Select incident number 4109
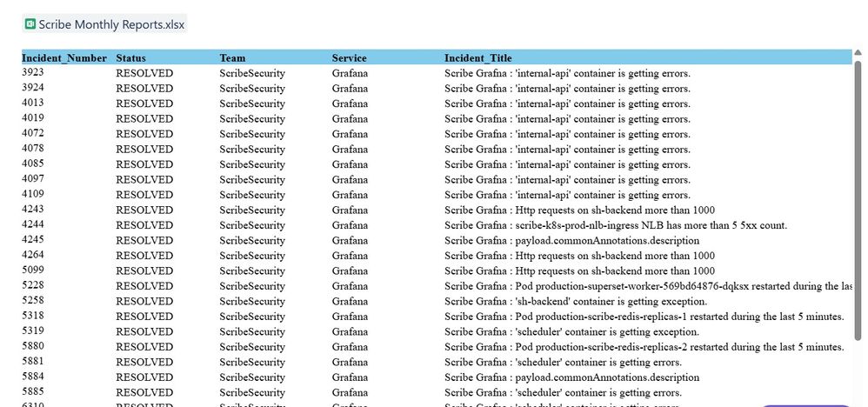The width and height of the screenshot is (868, 407). [33, 194]
